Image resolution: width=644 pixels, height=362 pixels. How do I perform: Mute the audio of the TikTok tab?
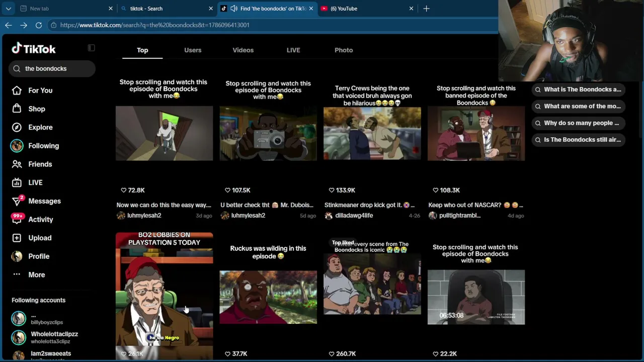click(x=233, y=9)
